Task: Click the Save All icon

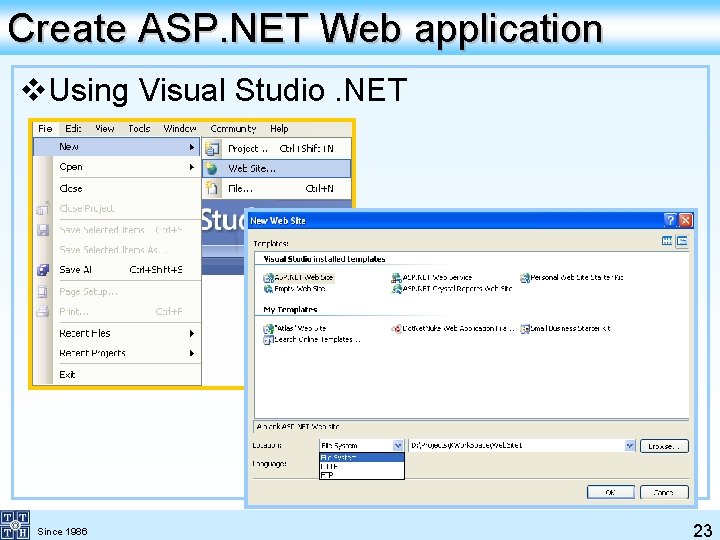Action: [x=43, y=270]
